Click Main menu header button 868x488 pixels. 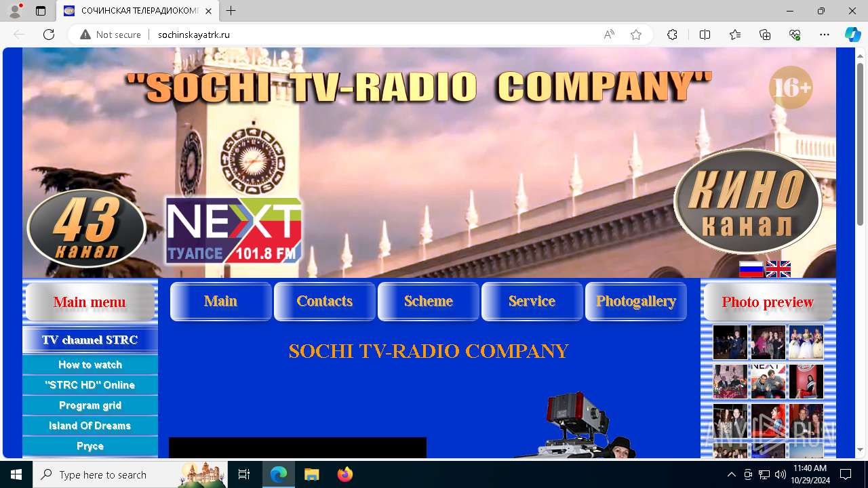point(90,302)
